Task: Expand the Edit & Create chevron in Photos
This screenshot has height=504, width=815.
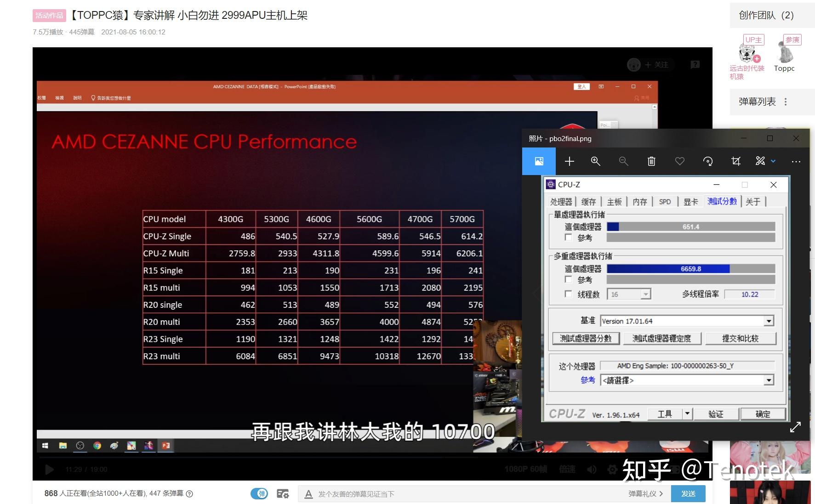Action: click(x=773, y=161)
